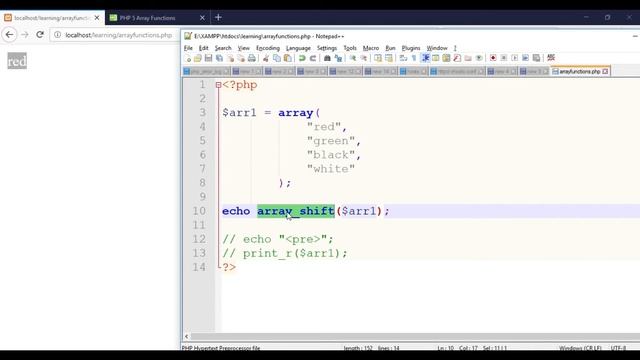Click the horizontal scrollbar left arrow
Image resolution: width=640 pixels, height=360 pixels.
coord(187,337)
